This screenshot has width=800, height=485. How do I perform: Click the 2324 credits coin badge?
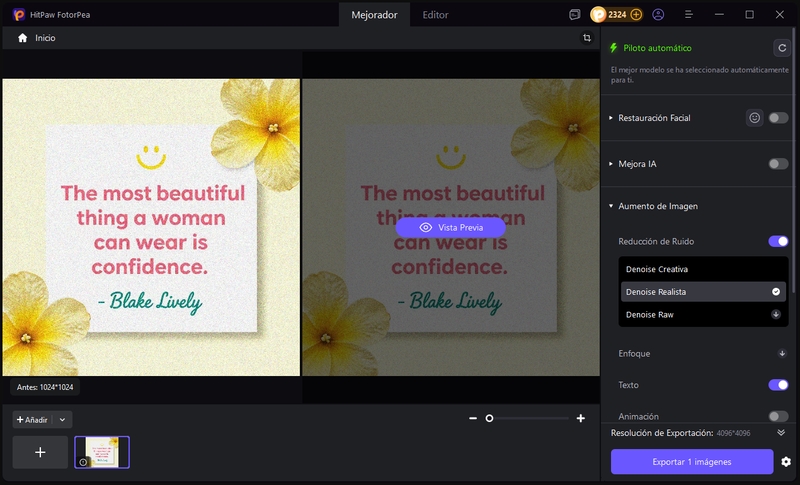[x=616, y=15]
